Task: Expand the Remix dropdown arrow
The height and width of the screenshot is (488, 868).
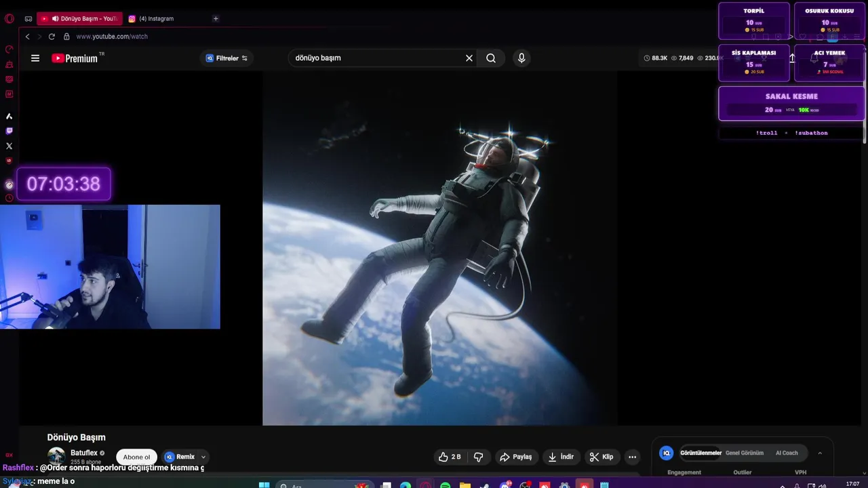Action: [203, 457]
